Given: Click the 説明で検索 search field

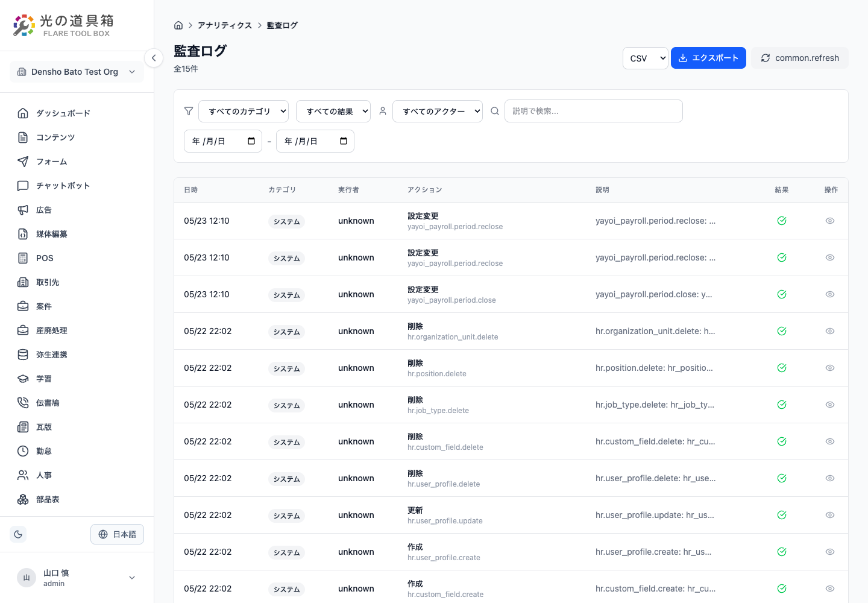Looking at the screenshot, I should [594, 111].
